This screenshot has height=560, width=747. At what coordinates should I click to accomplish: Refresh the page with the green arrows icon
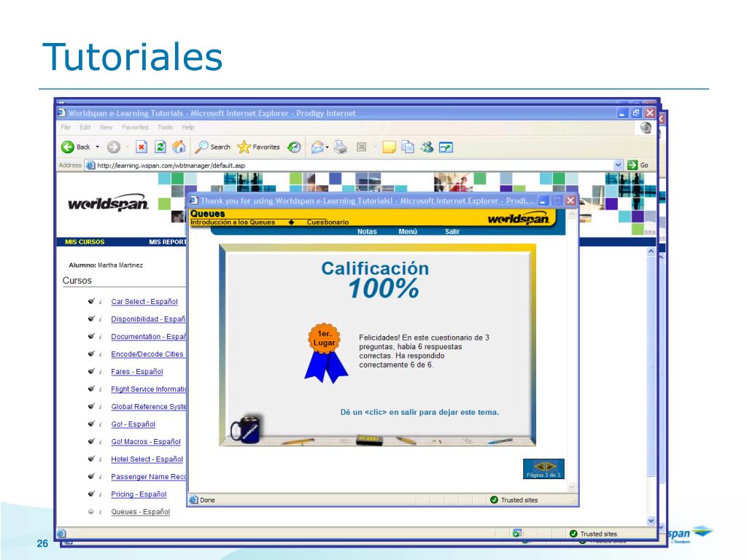(x=160, y=147)
